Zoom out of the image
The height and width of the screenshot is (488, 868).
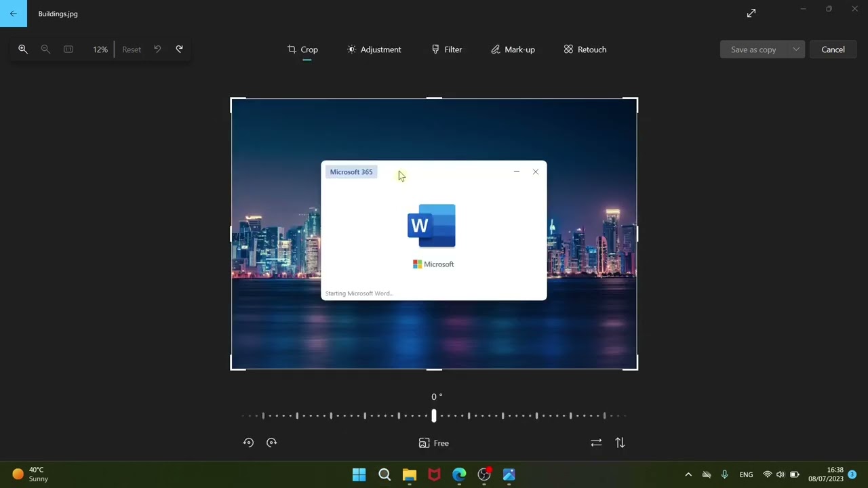45,49
